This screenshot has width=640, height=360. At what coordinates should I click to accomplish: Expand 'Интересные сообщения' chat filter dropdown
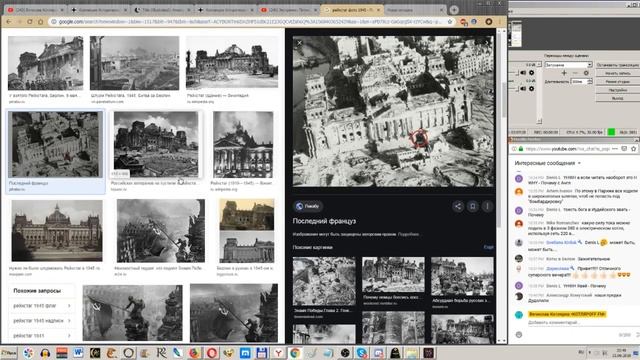[547, 163]
